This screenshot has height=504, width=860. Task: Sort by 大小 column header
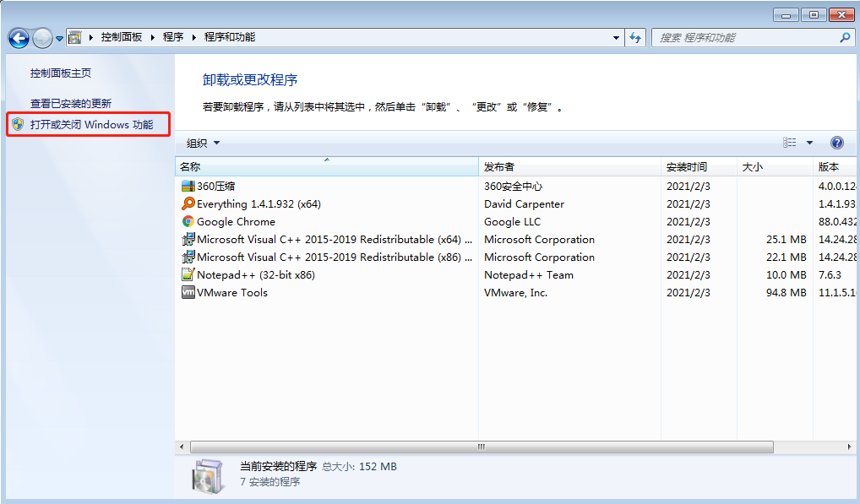[775, 166]
